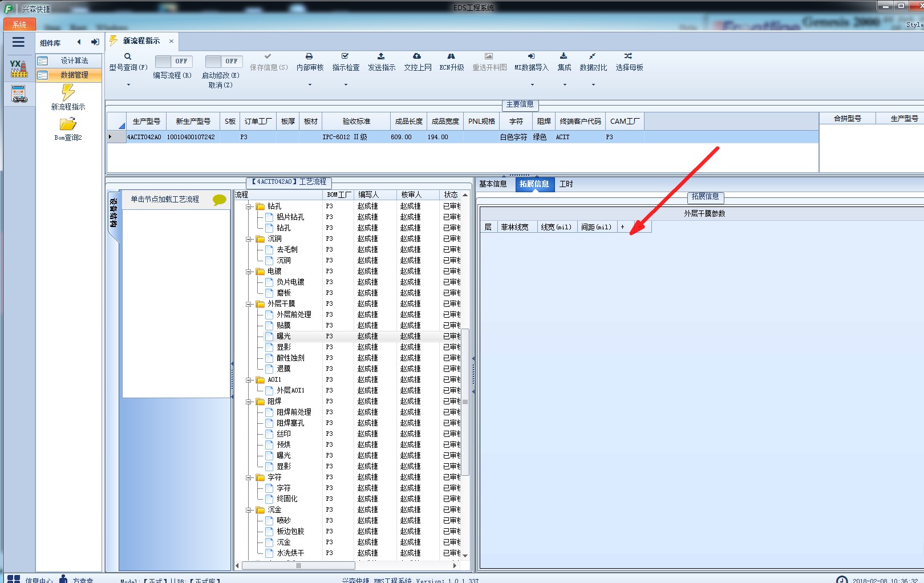Image resolution: width=924 pixels, height=583 pixels.
Task: Open the 系统 menu
Action: point(19,25)
